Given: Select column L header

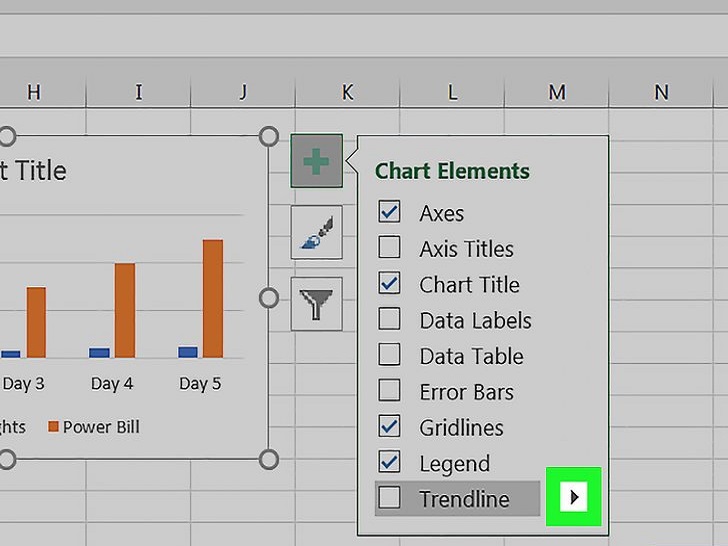Looking at the screenshot, I should (452, 92).
